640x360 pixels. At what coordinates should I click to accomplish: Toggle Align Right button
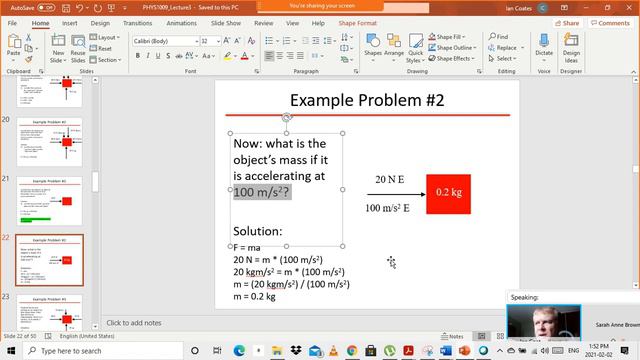pyautogui.click(x=290, y=56)
